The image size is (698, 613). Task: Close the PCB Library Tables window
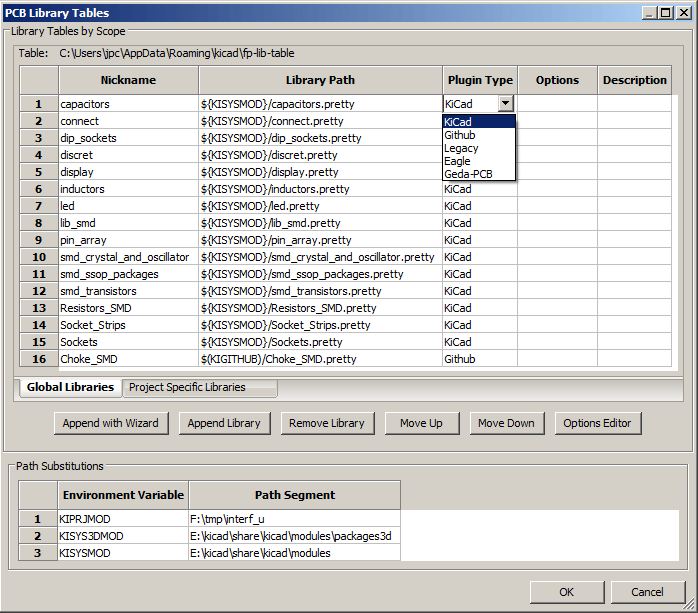[684, 12]
